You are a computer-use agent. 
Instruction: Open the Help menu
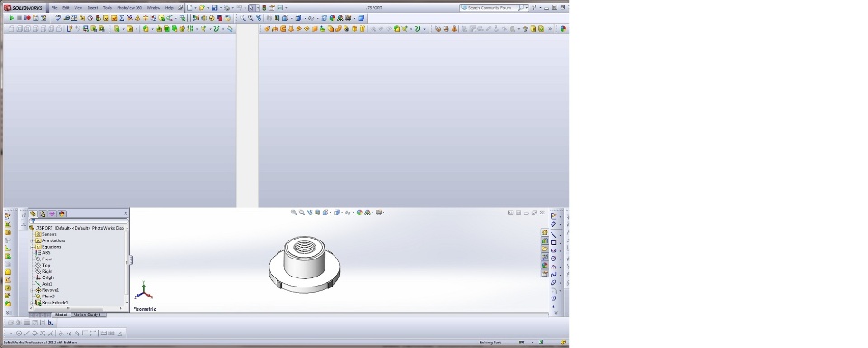169,8
